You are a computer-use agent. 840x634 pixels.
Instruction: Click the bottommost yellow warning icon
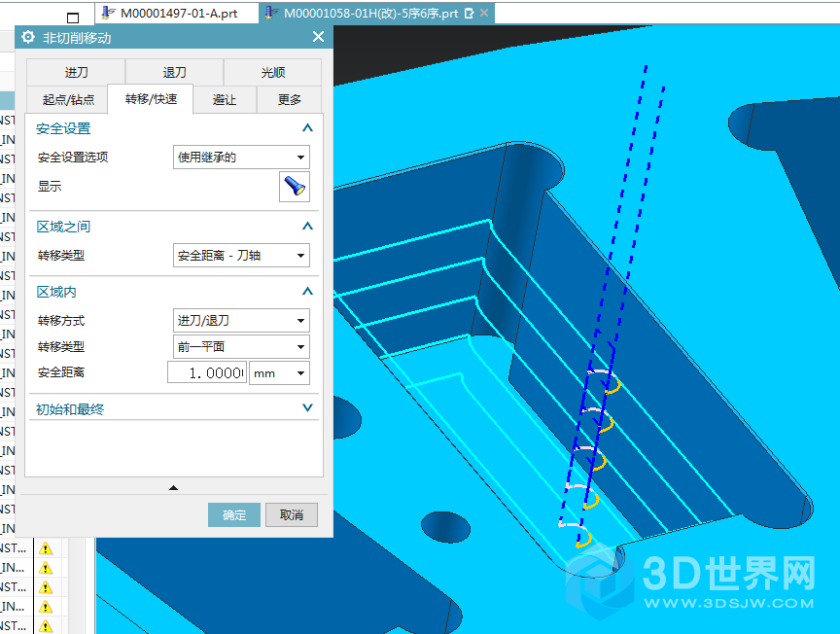click(x=45, y=625)
